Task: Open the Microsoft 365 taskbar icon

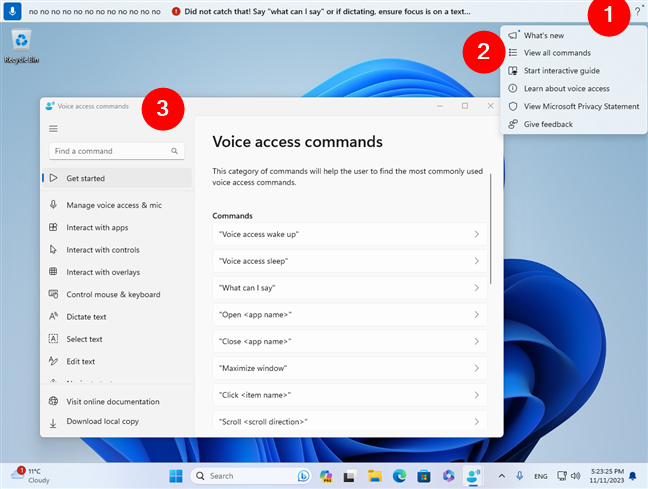Action: click(x=448, y=476)
